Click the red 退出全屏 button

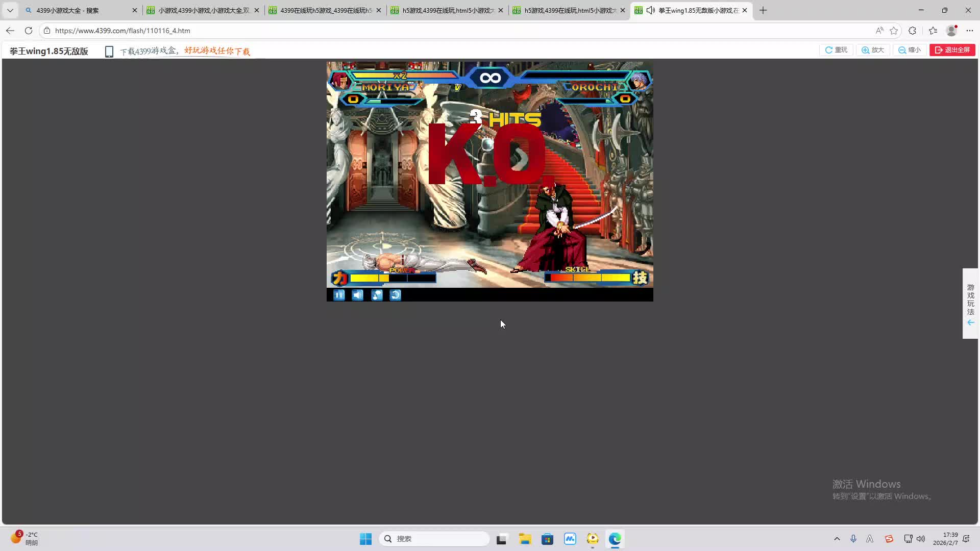(x=952, y=50)
